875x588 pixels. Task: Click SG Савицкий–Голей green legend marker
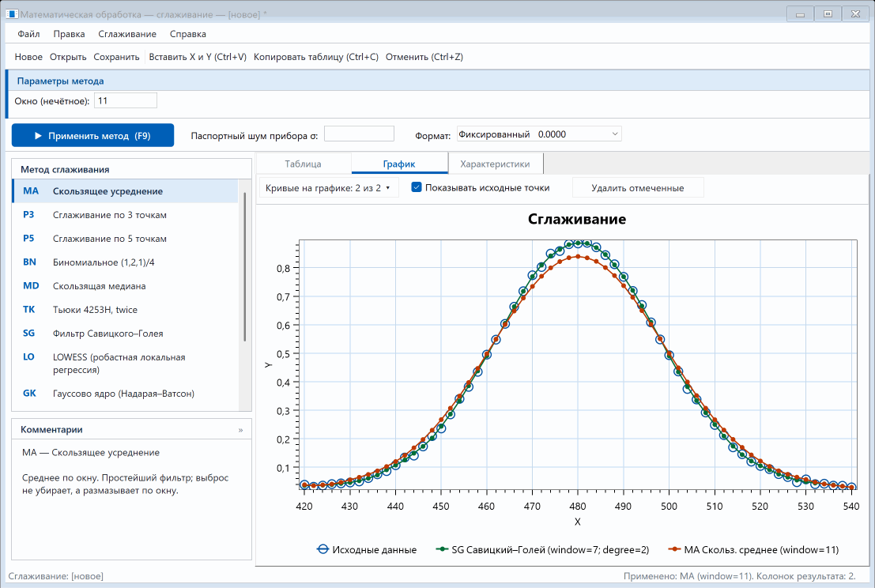442,549
